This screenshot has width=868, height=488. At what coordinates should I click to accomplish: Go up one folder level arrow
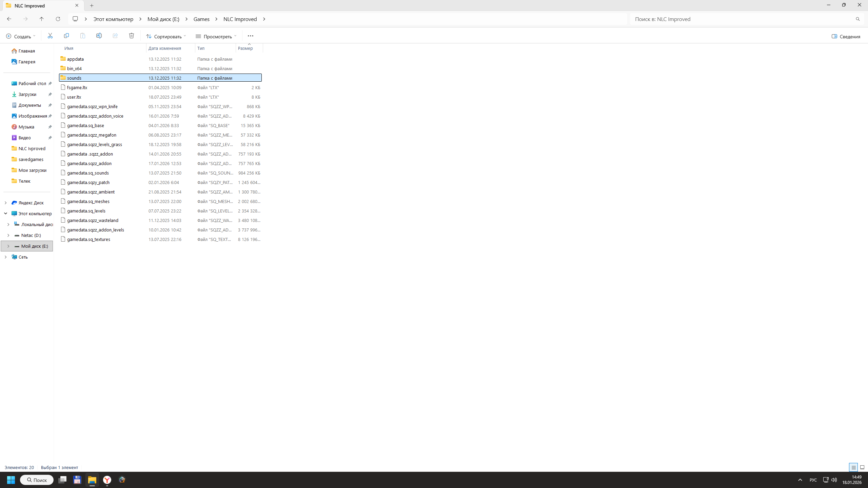coord(42,19)
